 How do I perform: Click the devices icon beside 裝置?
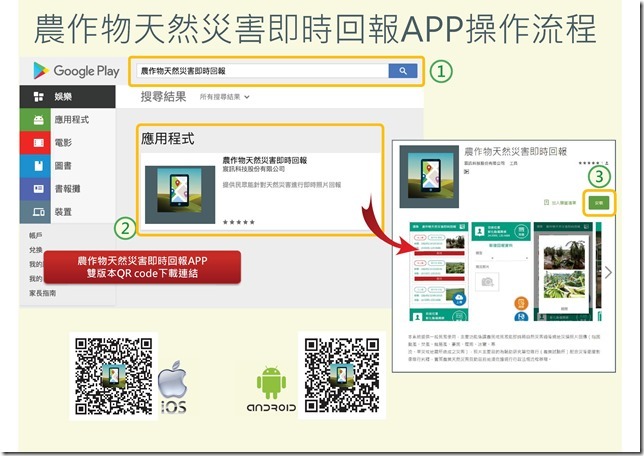(39, 212)
